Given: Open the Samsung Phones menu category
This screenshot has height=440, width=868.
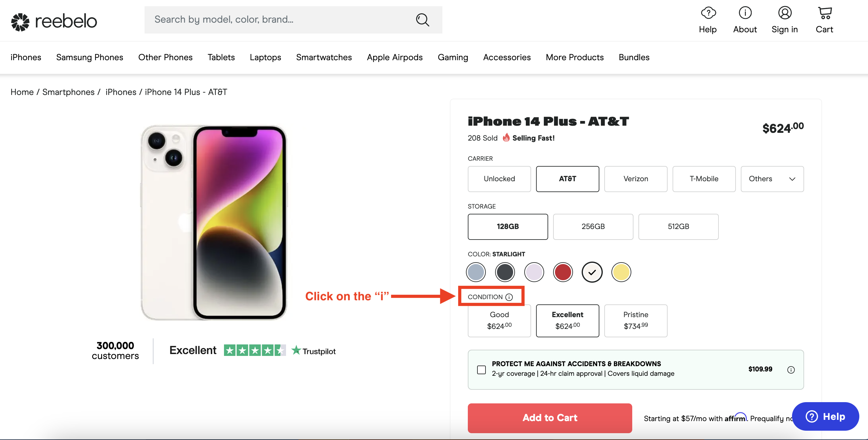Looking at the screenshot, I should tap(90, 57).
